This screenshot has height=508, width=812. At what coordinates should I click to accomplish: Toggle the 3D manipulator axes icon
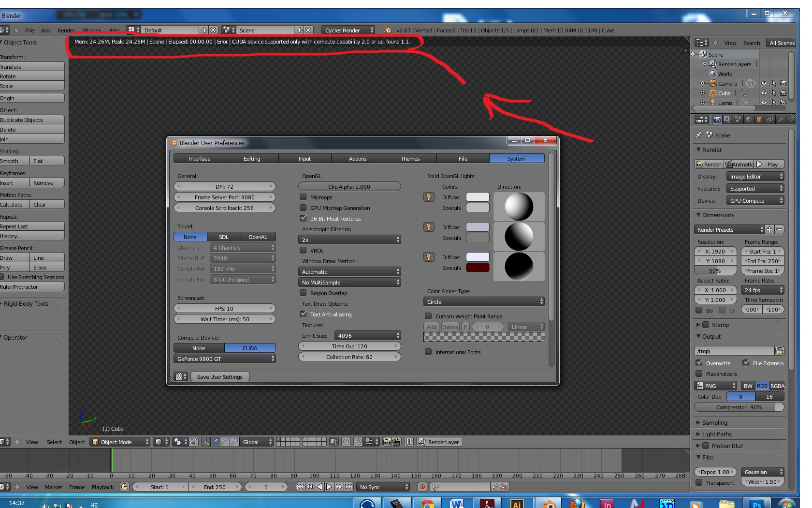[206, 442]
